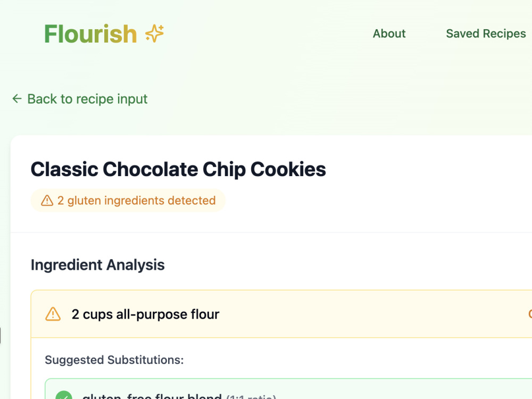Click the cut-off orange label on flour row
Viewport: 532px width, 399px height.
tap(530, 314)
